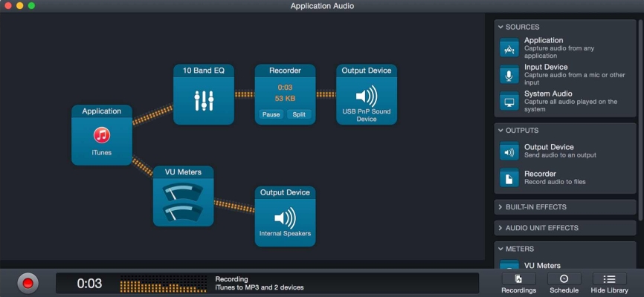Click the 53 KB file size text

pos(286,99)
